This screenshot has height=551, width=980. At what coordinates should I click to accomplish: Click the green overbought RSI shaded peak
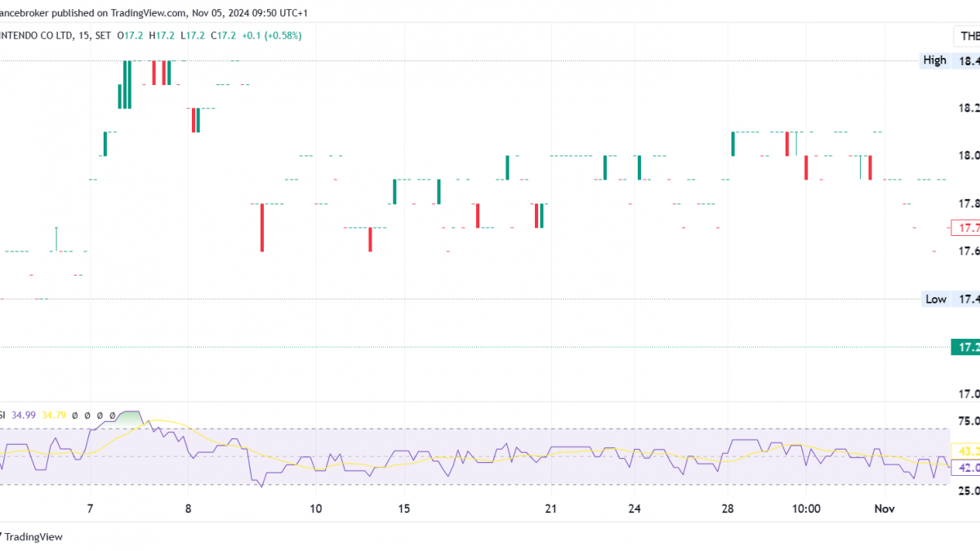(130, 417)
